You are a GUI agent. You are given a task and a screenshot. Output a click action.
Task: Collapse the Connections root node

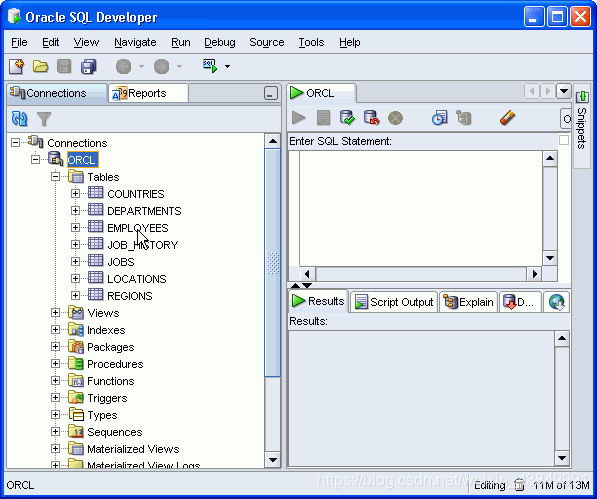click(15, 143)
